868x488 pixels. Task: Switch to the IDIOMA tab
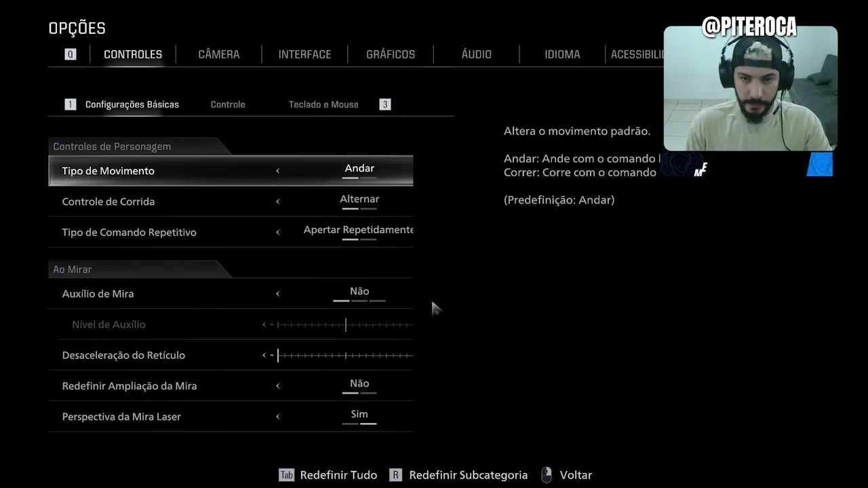click(x=562, y=54)
